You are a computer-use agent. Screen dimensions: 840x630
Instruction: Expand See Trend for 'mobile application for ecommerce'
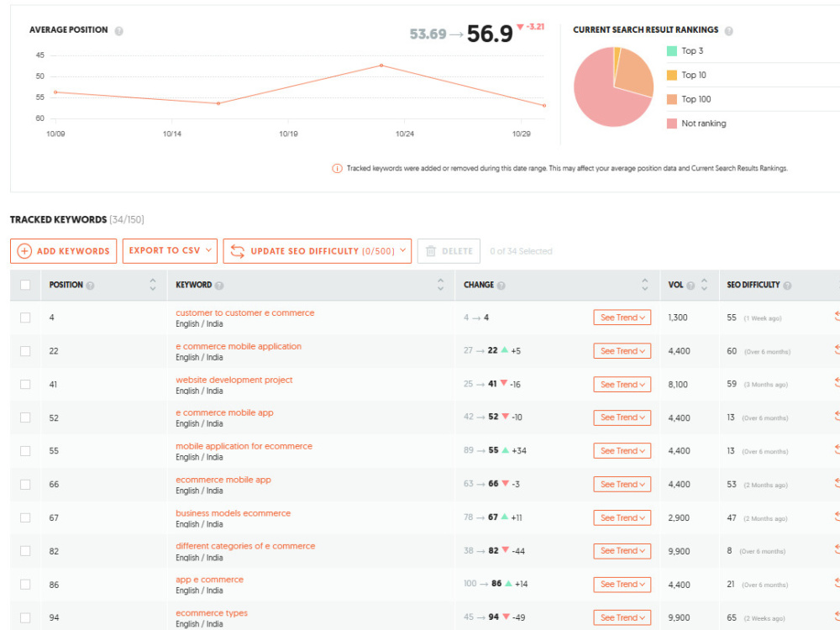pos(622,450)
